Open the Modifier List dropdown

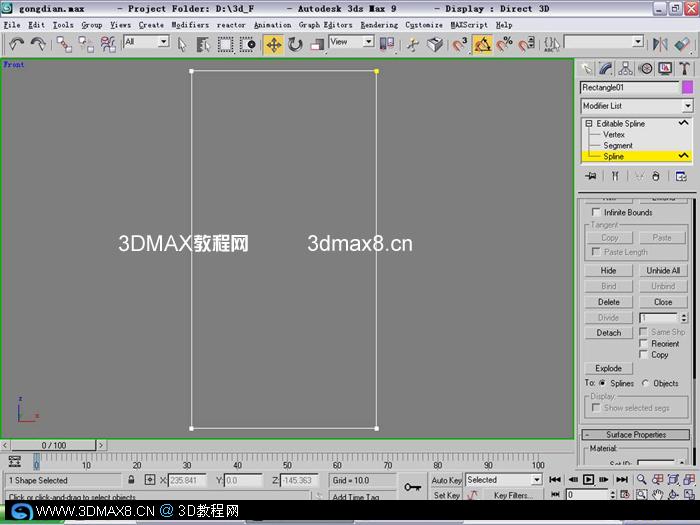(x=688, y=106)
